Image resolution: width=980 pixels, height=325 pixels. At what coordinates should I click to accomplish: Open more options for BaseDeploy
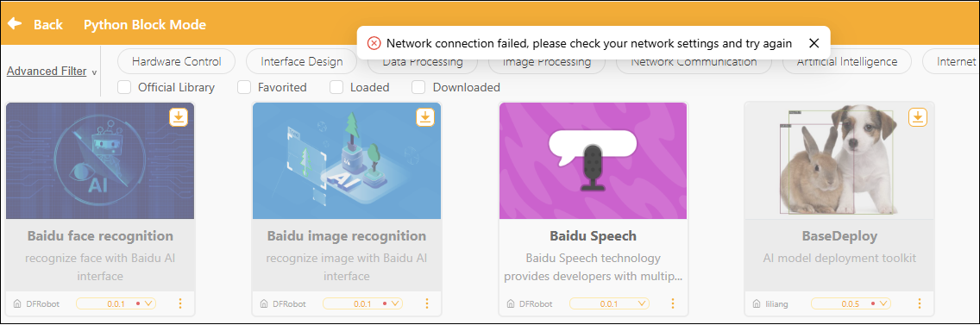tap(920, 303)
